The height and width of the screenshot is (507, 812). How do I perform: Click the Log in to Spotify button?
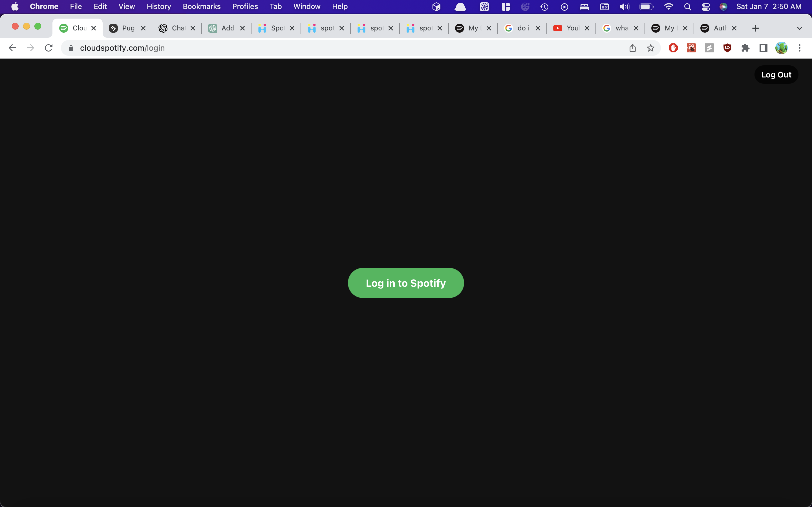pos(406,283)
